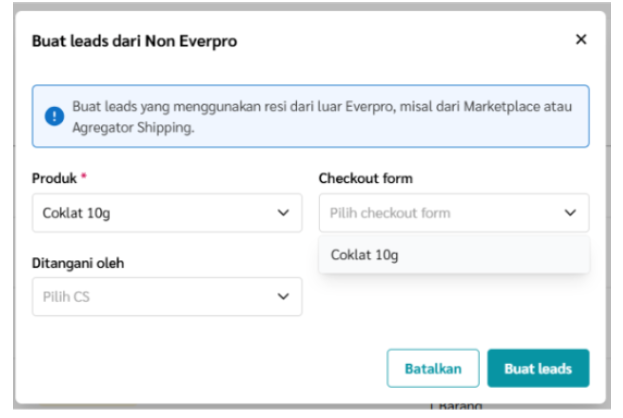Viewport: 623px width, 418px height.
Task: Click the info text about resi dari luar Everpro
Action: click(x=322, y=117)
